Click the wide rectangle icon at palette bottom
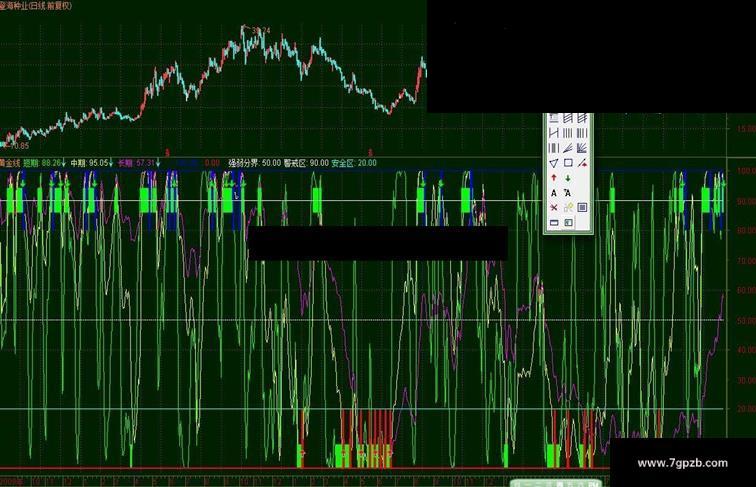 [554, 222]
